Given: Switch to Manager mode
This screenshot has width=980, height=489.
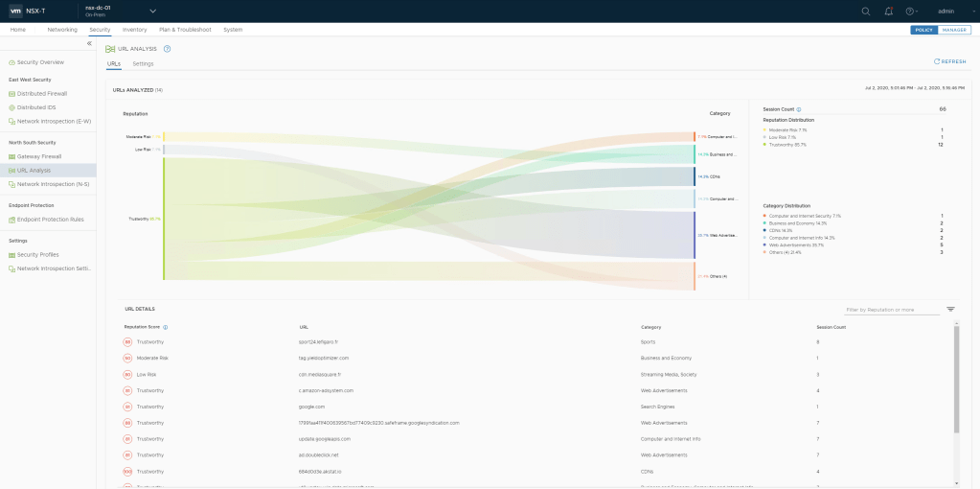Looking at the screenshot, I should pyautogui.click(x=954, y=30).
